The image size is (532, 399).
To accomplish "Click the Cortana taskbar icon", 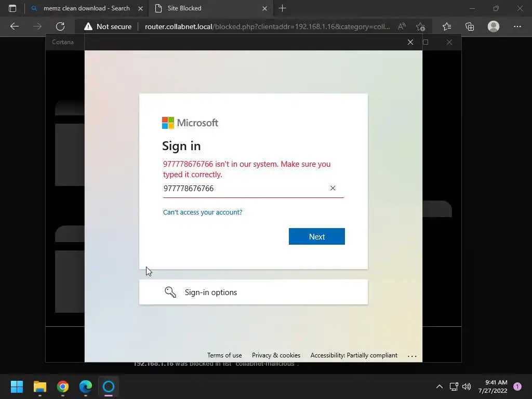I will [109, 387].
